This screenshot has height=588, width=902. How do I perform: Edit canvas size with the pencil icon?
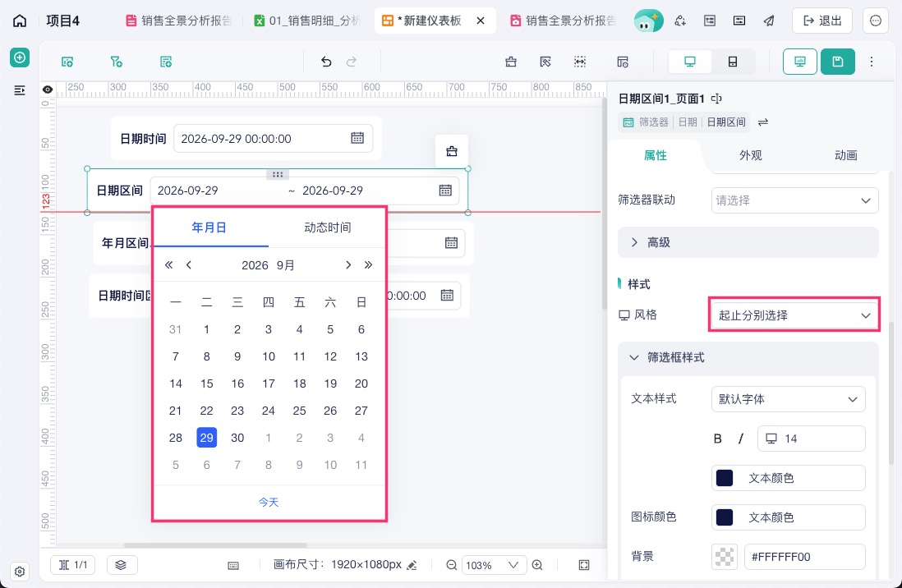[x=412, y=566]
